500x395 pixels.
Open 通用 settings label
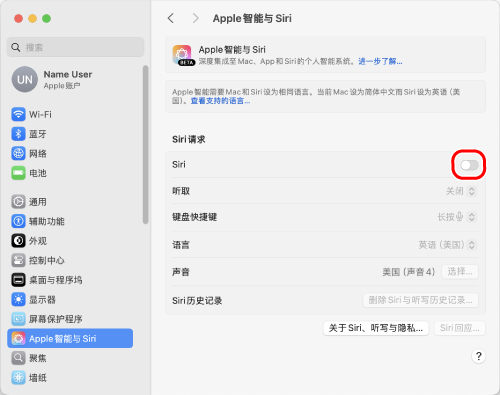(x=38, y=202)
